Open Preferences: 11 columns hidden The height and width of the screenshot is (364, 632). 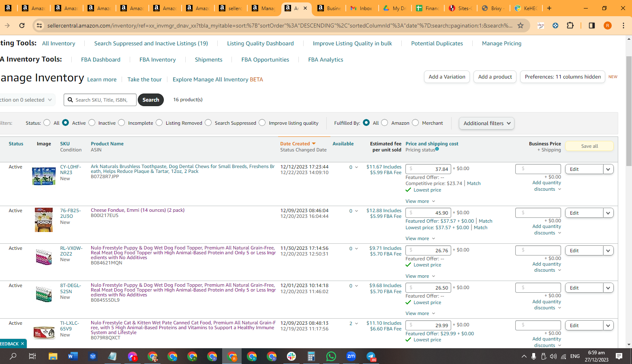click(x=563, y=77)
